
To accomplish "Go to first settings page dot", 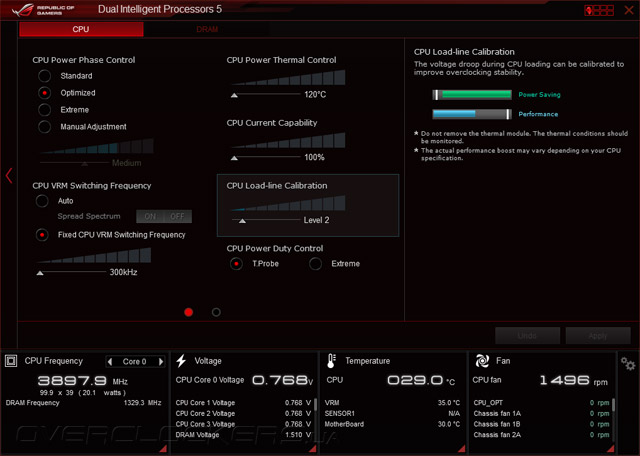I will (x=189, y=312).
